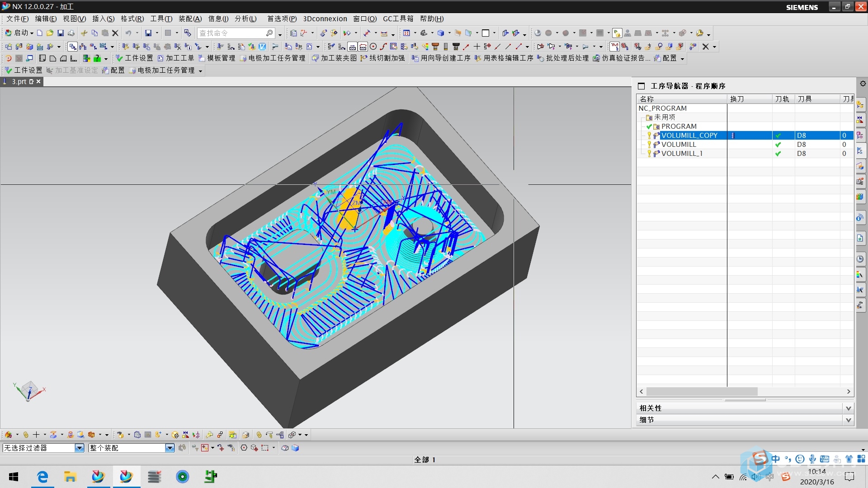Click the 仿真验证报告 button

point(621,58)
